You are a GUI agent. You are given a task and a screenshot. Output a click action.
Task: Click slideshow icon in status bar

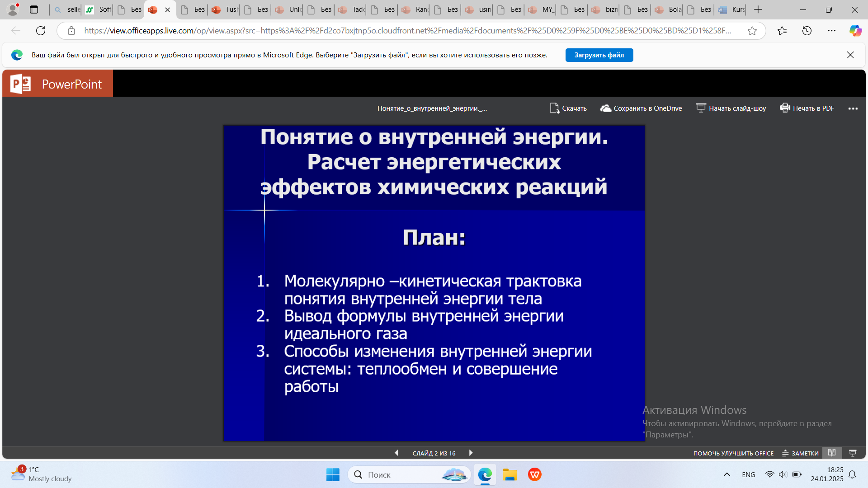click(x=853, y=453)
